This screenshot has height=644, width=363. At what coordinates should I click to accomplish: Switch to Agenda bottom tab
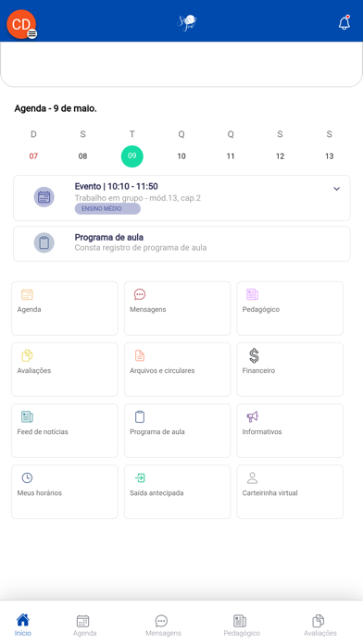coord(84,625)
